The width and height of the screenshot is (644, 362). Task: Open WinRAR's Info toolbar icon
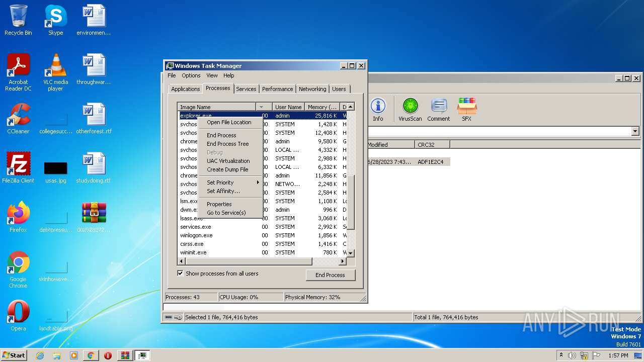tap(378, 110)
